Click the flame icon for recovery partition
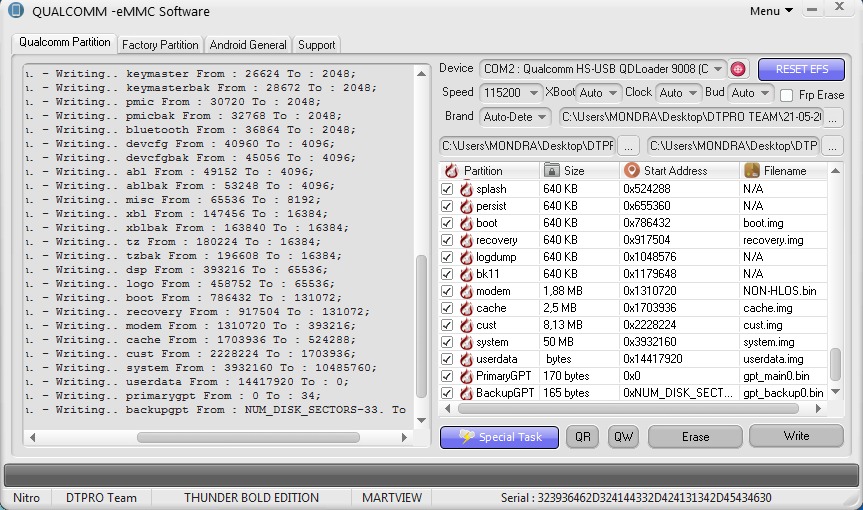This screenshot has height=510, width=863. pos(466,240)
